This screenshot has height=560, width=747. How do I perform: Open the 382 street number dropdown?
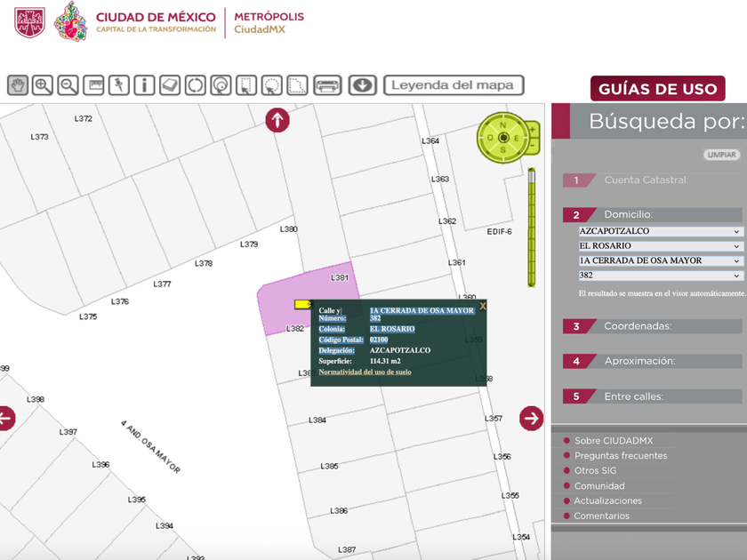[659, 276]
